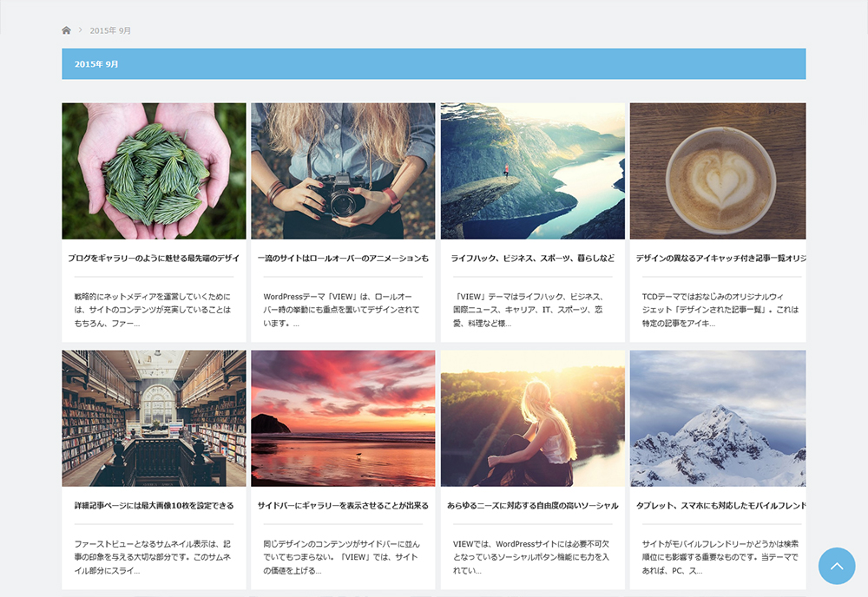This screenshot has width=868, height=597.
Task: Open the library interior thumbnail
Action: (x=154, y=418)
